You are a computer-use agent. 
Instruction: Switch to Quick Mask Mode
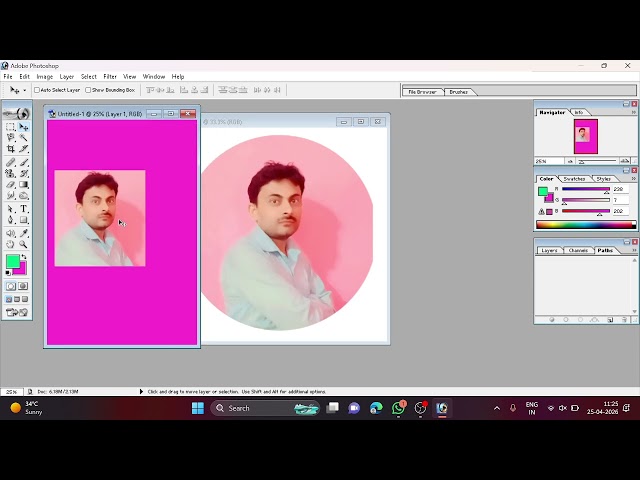(x=23, y=286)
